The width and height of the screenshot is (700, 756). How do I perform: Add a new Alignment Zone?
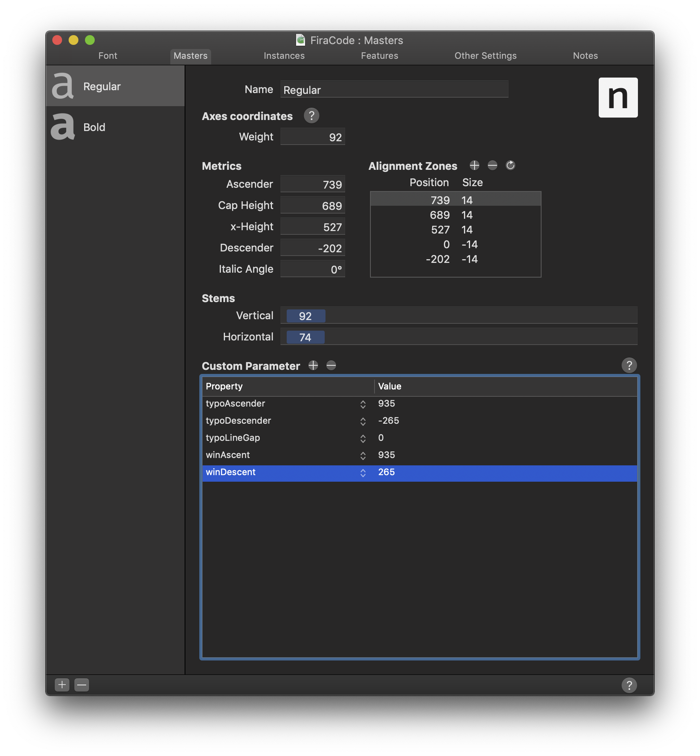coord(474,165)
